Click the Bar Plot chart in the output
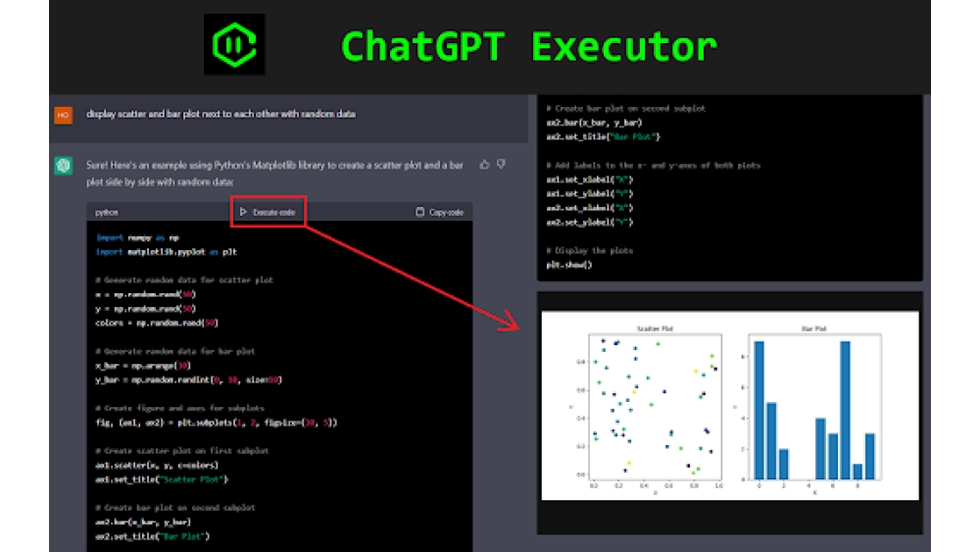 pyautogui.click(x=815, y=407)
